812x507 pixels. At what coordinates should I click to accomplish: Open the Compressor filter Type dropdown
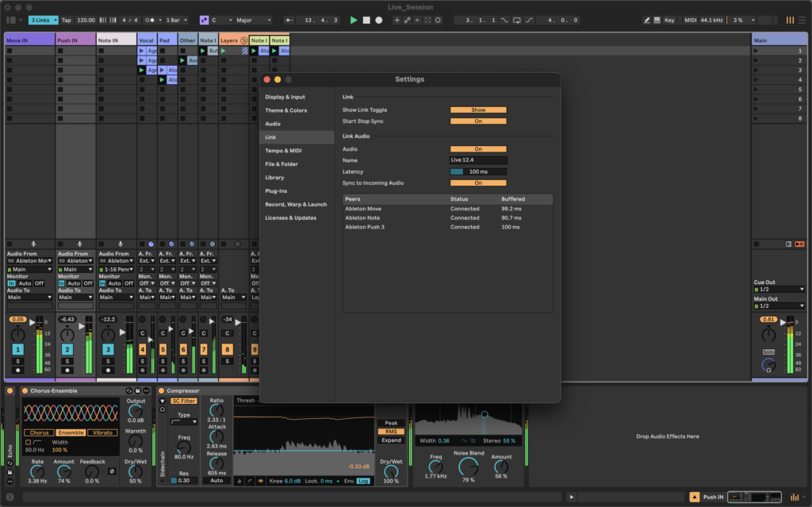pyautogui.click(x=184, y=421)
